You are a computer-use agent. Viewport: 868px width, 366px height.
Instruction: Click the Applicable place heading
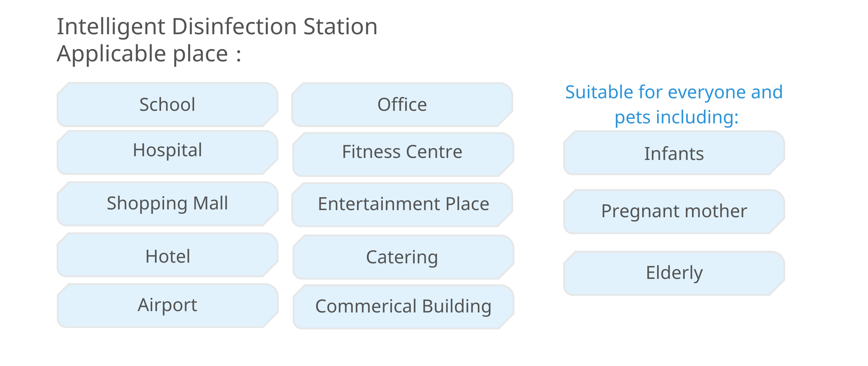click(149, 54)
